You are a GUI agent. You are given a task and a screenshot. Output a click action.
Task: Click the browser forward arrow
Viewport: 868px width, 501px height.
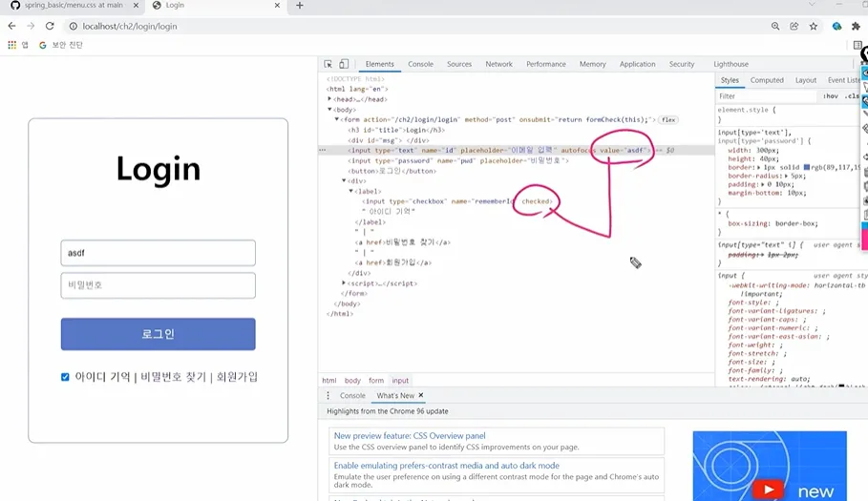pyautogui.click(x=31, y=26)
